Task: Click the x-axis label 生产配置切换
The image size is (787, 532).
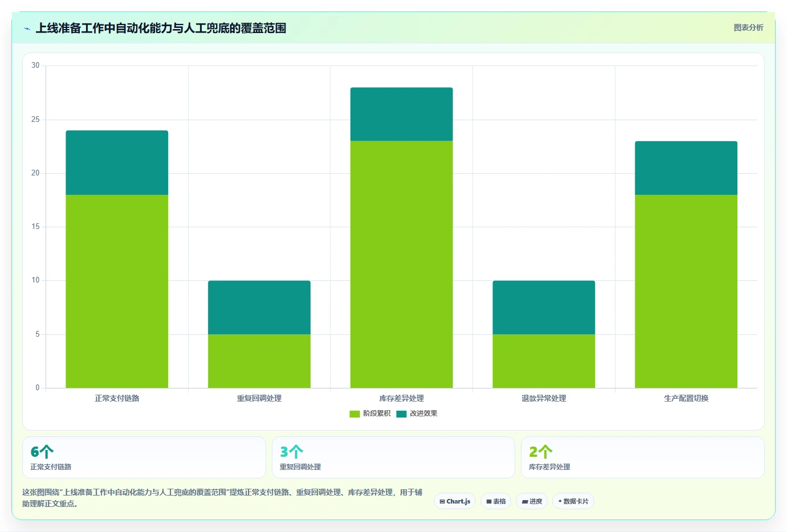Action: (x=686, y=398)
